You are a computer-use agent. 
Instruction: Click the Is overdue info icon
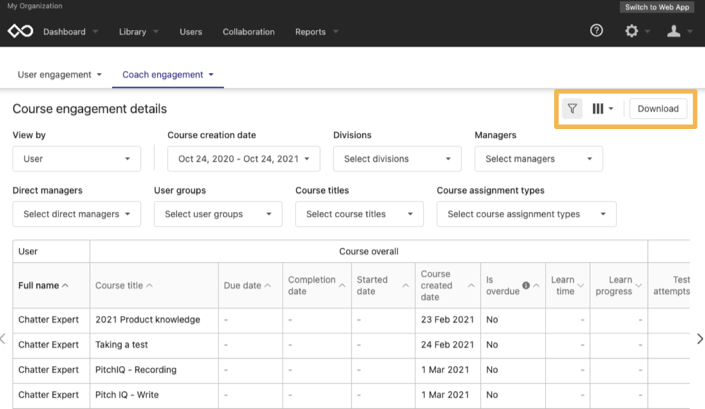pos(526,285)
